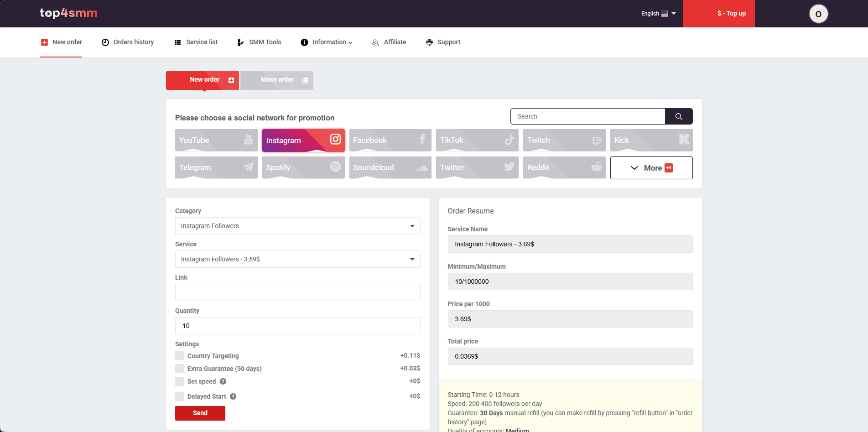
Task: Select the Facebook network tile
Action: (x=390, y=140)
